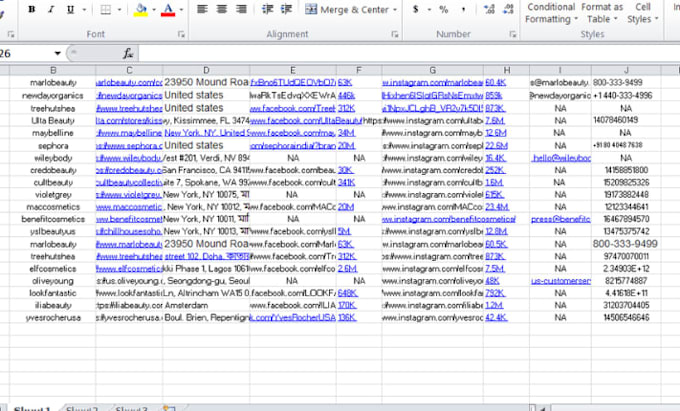The image size is (680, 411).
Task: Toggle Italic formatting
Action: tap(51, 9)
